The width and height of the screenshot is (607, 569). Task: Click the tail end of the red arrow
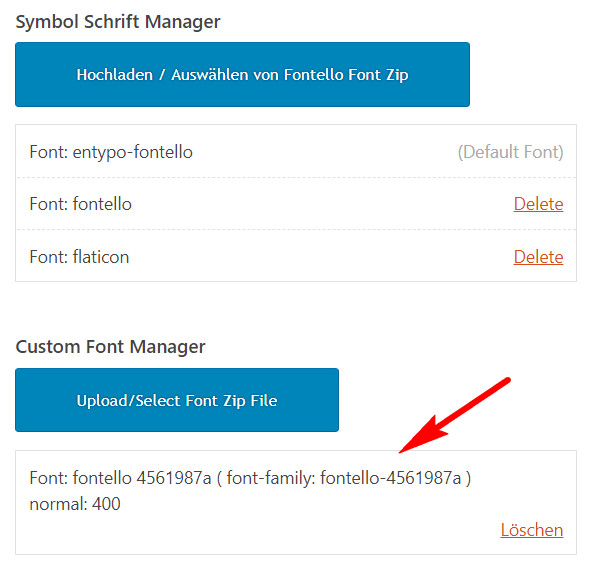click(506, 381)
